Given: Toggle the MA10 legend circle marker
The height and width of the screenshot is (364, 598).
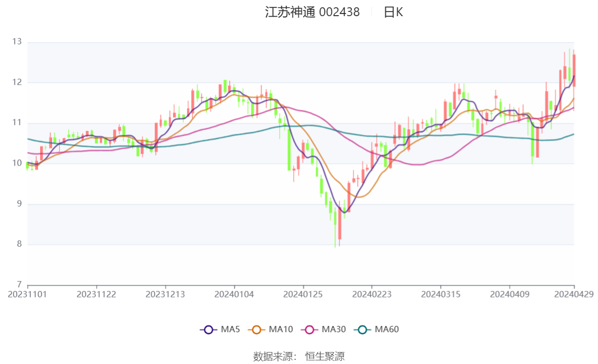Looking at the screenshot, I should (256, 330).
